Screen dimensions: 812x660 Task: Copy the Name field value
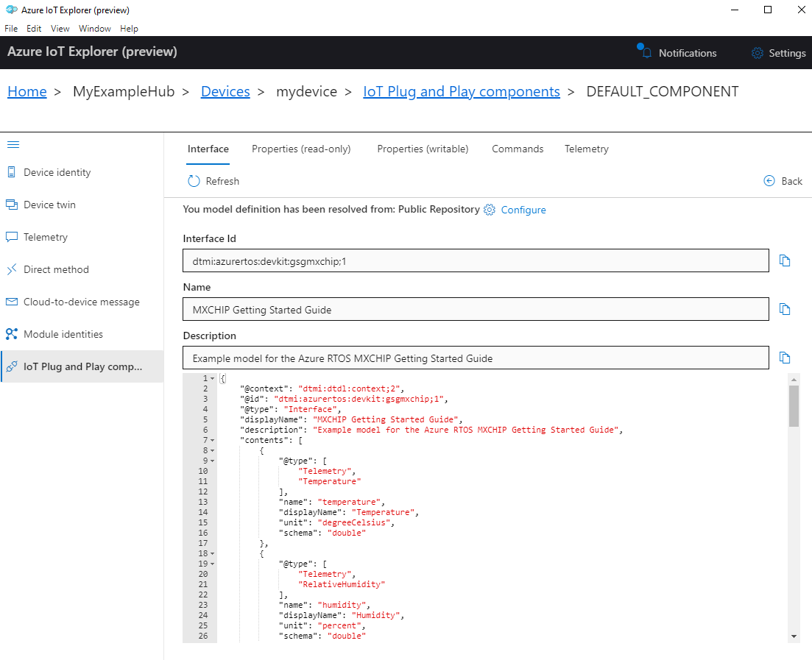785,309
